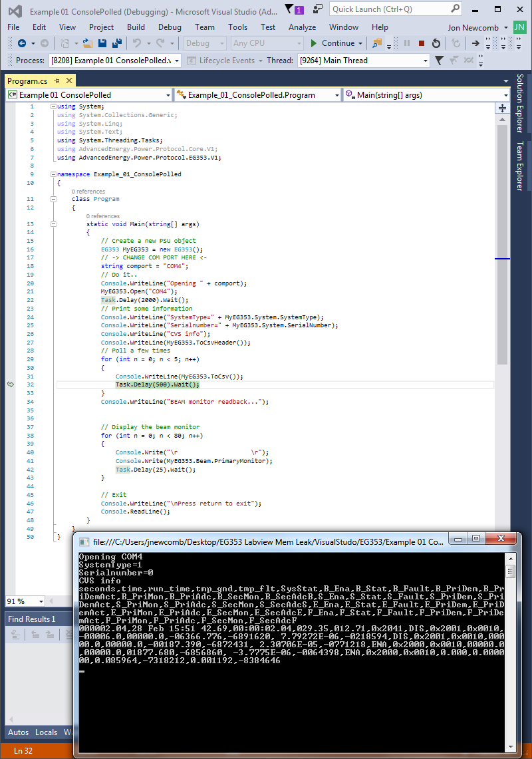Open the 91 % zoom dropdown
This screenshot has width=532, height=759.
click(41, 601)
